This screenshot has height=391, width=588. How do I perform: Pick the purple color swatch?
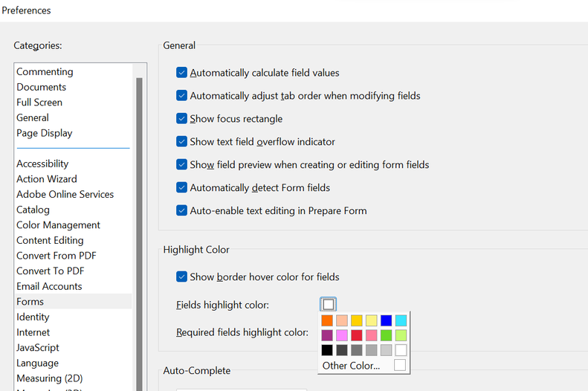327,335
